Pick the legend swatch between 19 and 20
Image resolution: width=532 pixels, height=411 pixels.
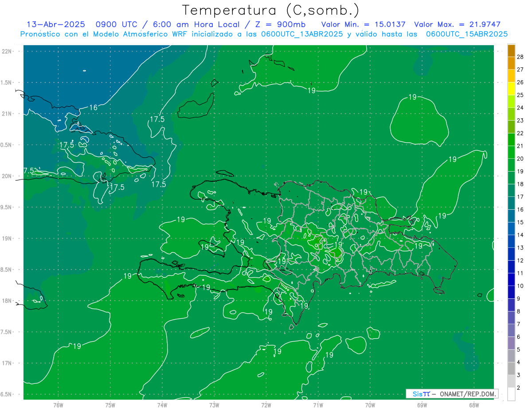click(x=511, y=165)
